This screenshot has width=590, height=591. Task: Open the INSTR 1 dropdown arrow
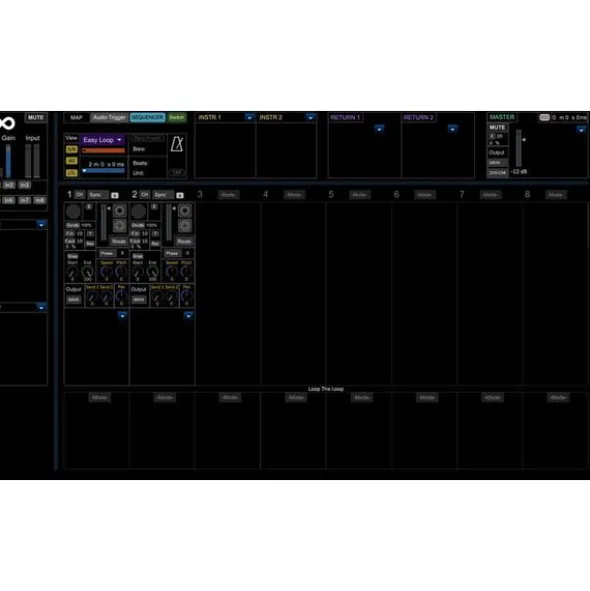coord(249,118)
